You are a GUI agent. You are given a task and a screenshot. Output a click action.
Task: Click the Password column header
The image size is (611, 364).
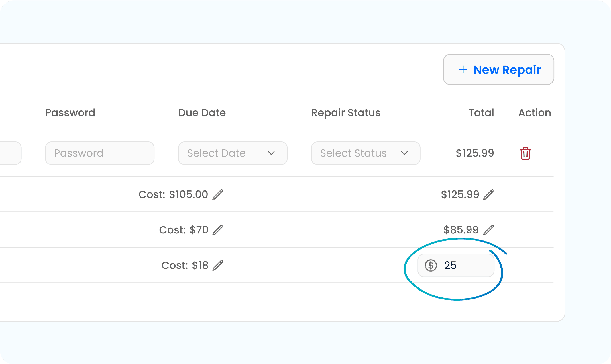(x=70, y=113)
